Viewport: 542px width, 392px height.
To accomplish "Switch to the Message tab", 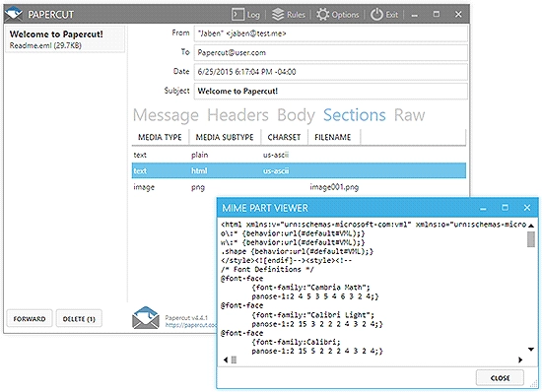I will tap(166, 115).
